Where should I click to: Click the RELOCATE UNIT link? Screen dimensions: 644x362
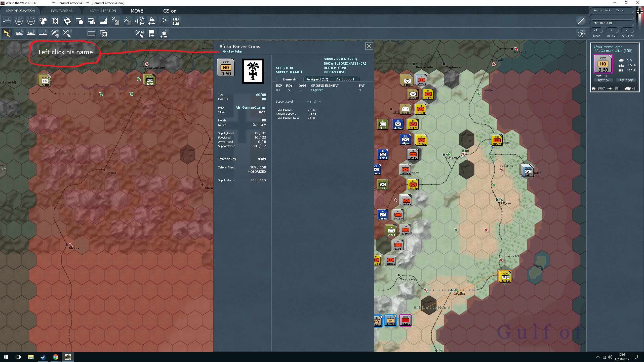pyautogui.click(x=336, y=68)
